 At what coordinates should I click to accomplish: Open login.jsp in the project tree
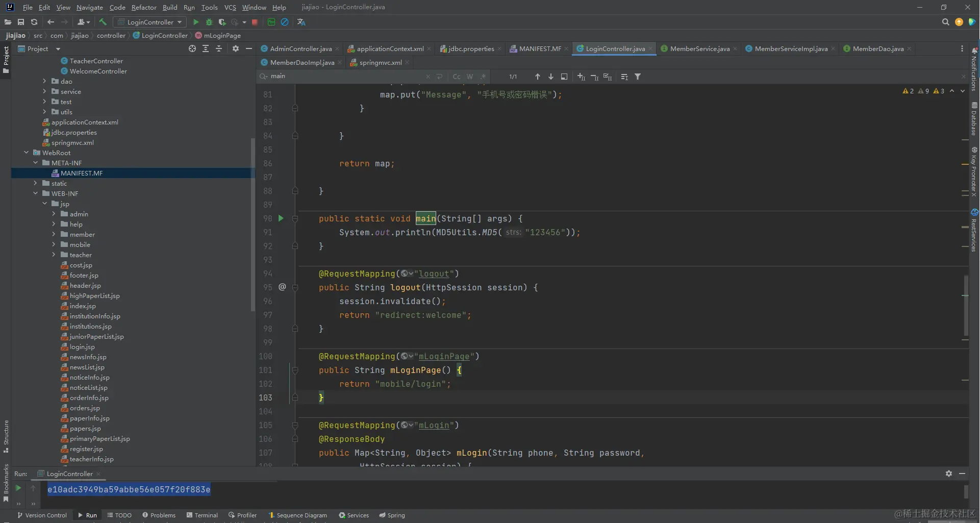(x=82, y=346)
